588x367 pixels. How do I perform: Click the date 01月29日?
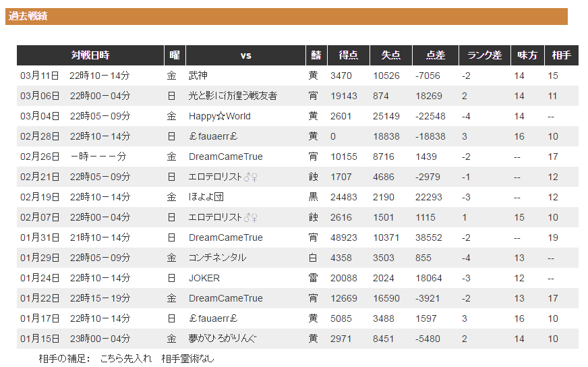point(40,258)
